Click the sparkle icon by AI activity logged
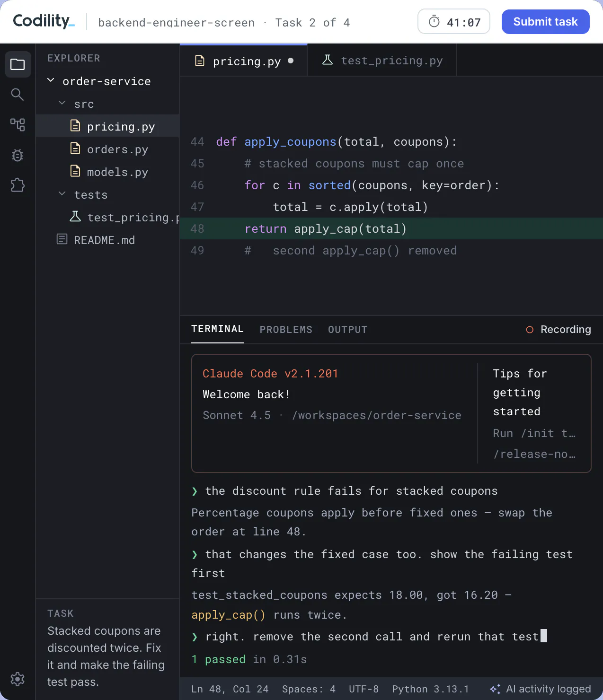Image resolution: width=603 pixels, height=700 pixels. 495,689
